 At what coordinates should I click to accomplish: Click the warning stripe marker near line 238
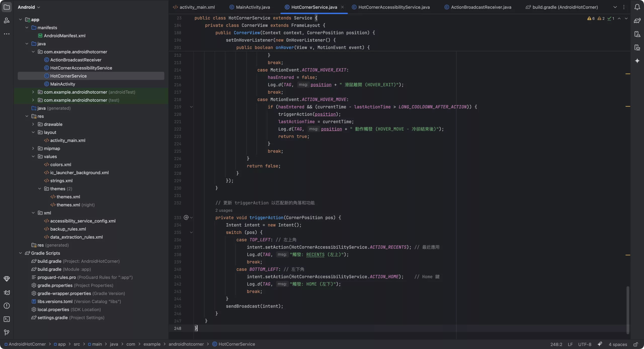[x=628, y=255]
